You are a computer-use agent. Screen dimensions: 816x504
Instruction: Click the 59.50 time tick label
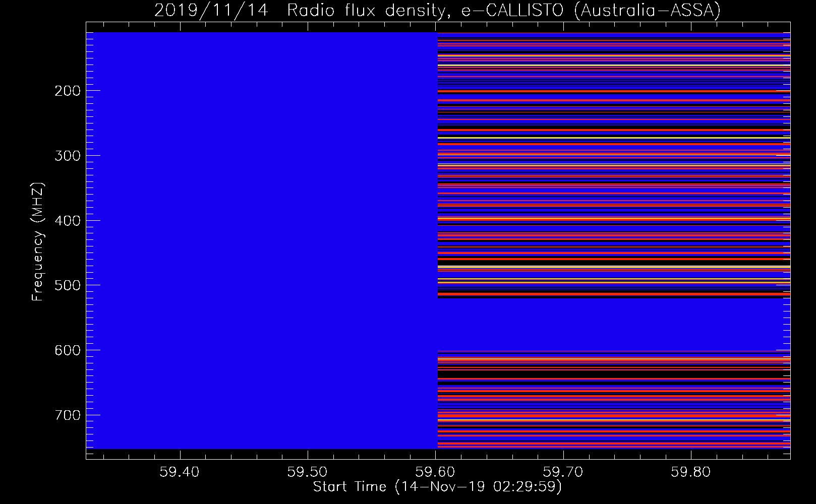pyautogui.click(x=307, y=472)
